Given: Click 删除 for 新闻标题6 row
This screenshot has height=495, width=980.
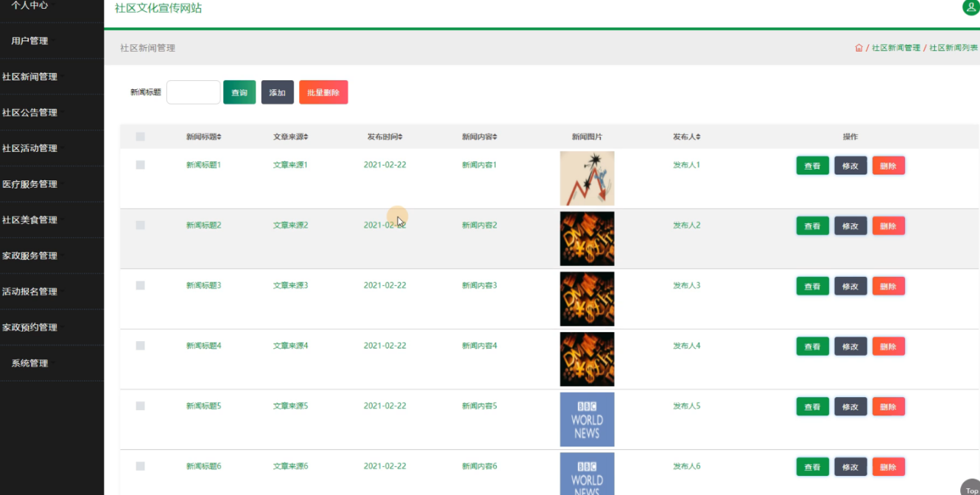Looking at the screenshot, I should click(x=889, y=467).
